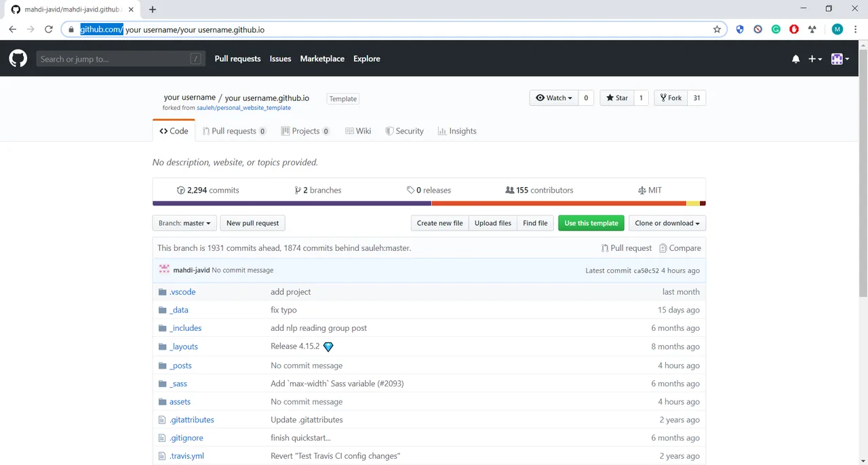Click the language color bar
This screenshot has width=868, height=465.
(x=429, y=203)
